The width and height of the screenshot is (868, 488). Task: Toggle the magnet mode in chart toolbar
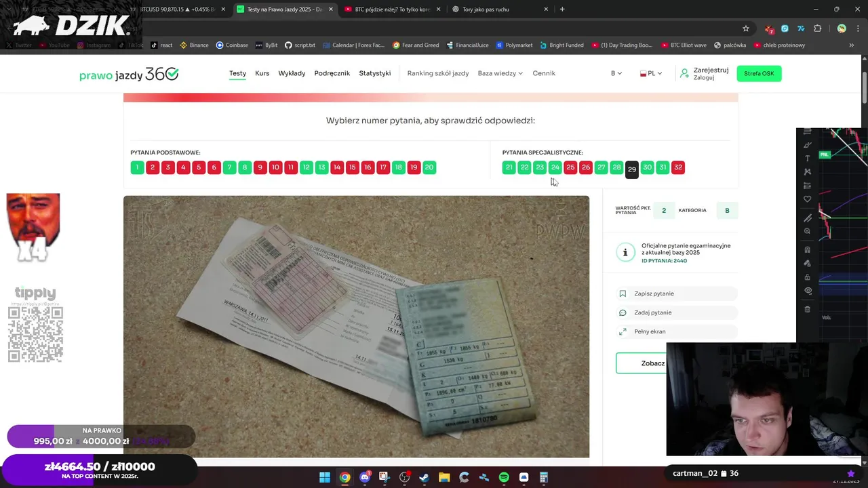(807, 250)
